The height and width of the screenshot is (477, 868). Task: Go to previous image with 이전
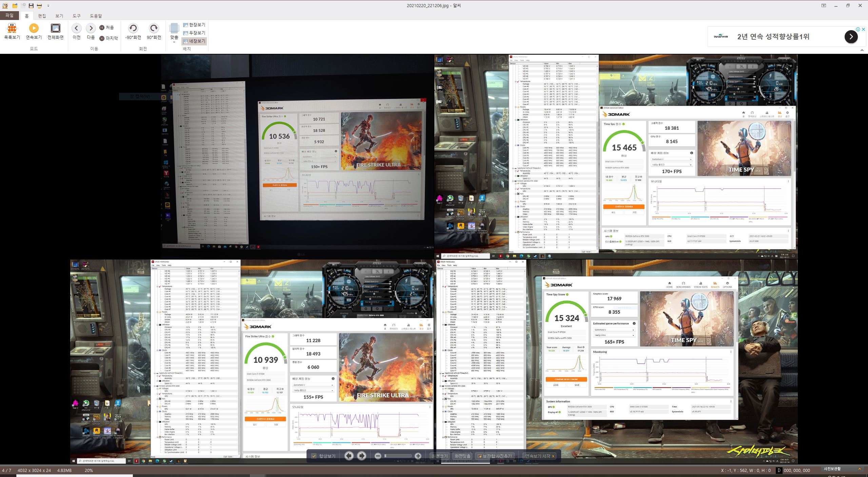tap(77, 32)
